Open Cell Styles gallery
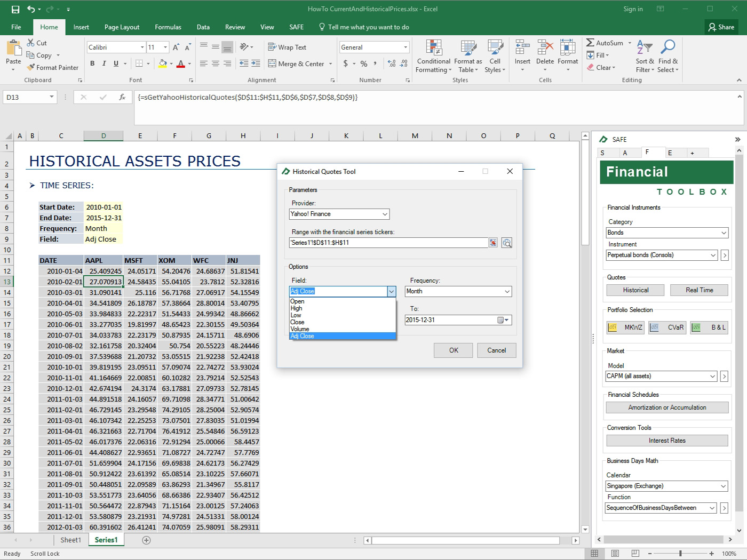The image size is (747, 560). tap(495, 57)
